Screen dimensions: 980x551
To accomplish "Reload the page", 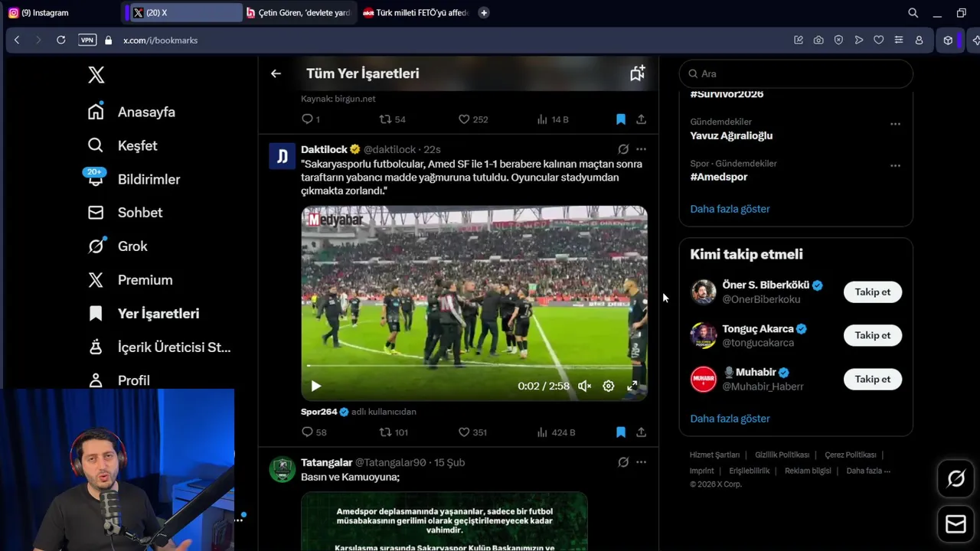I will click(x=60, y=40).
